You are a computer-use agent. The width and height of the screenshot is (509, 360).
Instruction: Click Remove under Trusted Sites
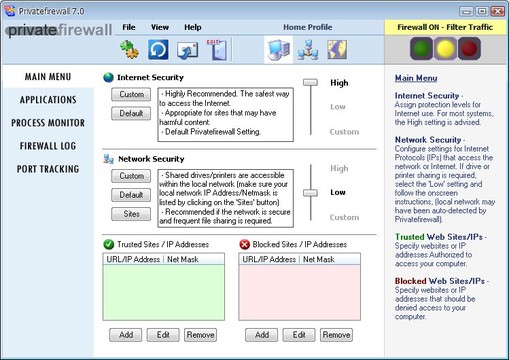point(200,335)
